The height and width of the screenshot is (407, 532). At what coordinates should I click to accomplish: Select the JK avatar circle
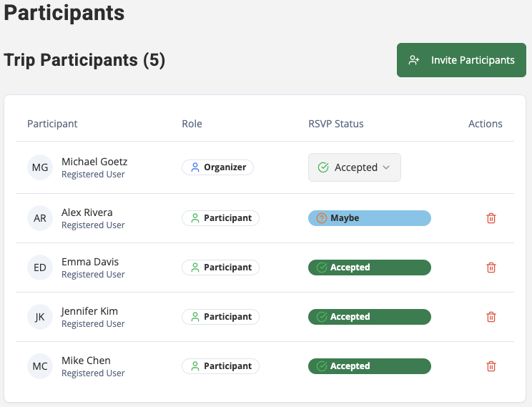click(40, 317)
